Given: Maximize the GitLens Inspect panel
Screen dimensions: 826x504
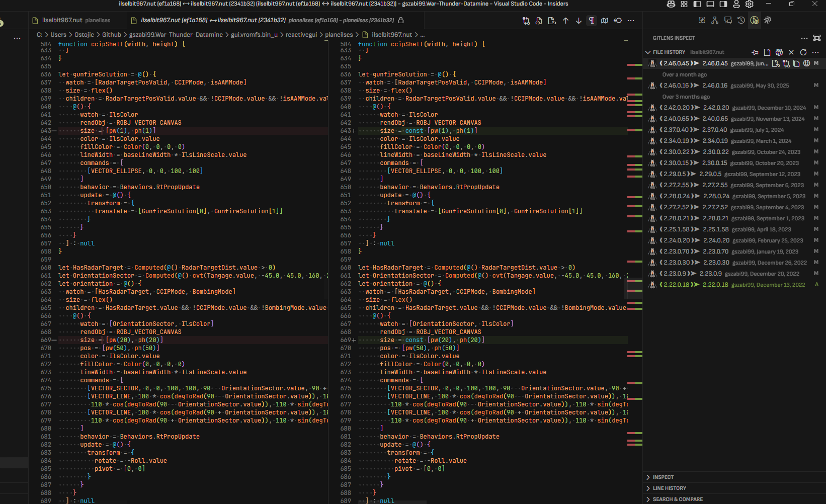Looking at the screenshot, I should [817, 38].
